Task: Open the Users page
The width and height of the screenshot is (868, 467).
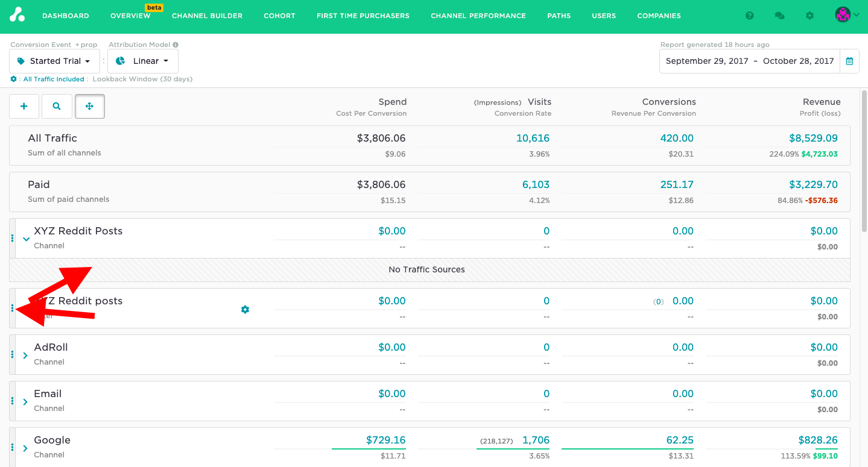Action: [604, 16]
